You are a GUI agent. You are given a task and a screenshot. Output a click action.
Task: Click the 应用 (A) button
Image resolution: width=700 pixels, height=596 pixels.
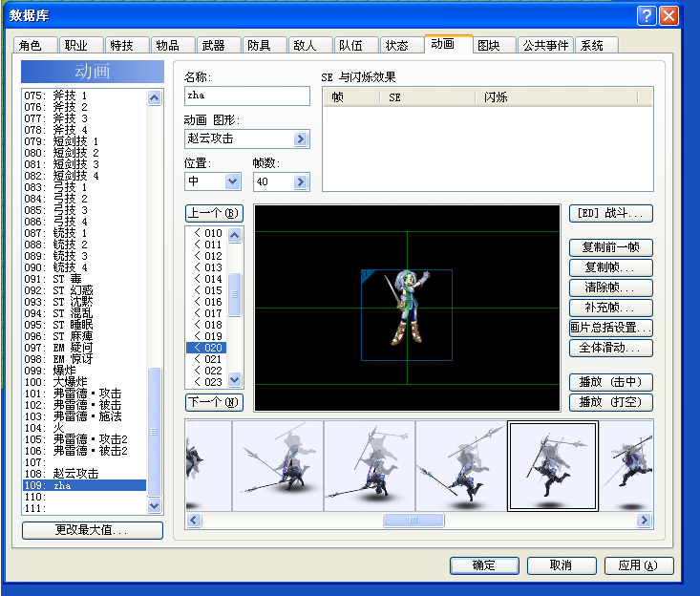click(x=639, y=565)
